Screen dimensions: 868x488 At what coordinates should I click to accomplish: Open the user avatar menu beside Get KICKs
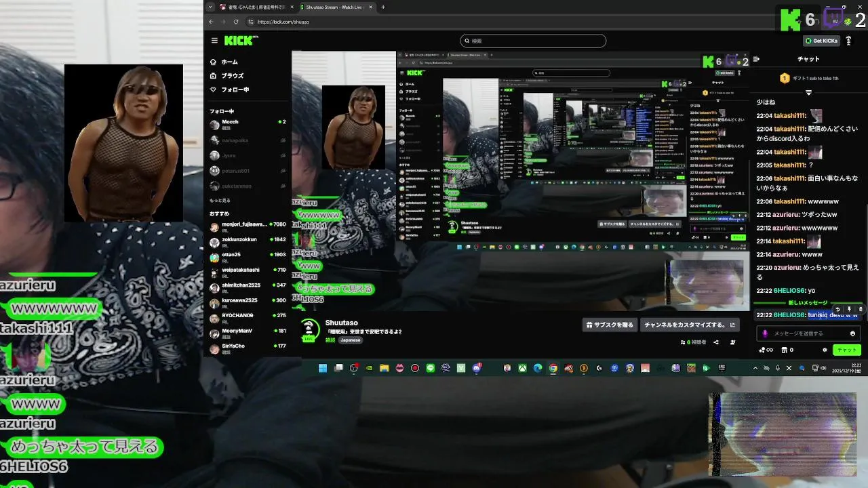(x=849, y=41)
